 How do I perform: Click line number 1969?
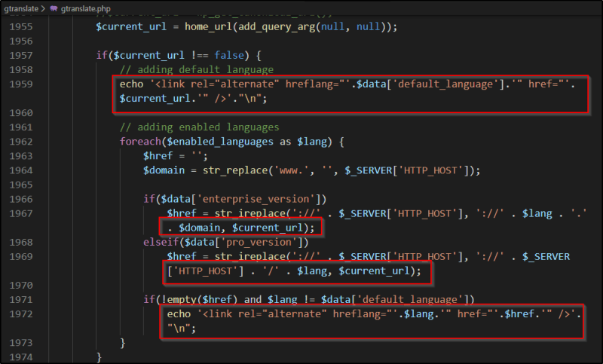[21, 256]
